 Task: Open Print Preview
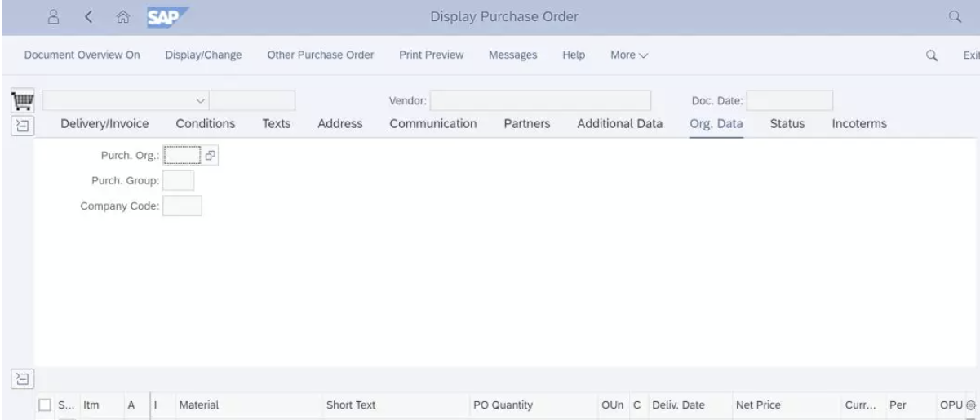[432, 55]
